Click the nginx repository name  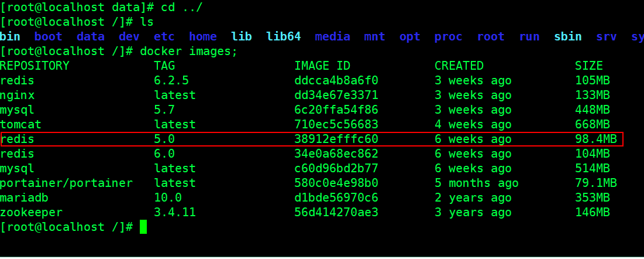[x=17, y=96]
